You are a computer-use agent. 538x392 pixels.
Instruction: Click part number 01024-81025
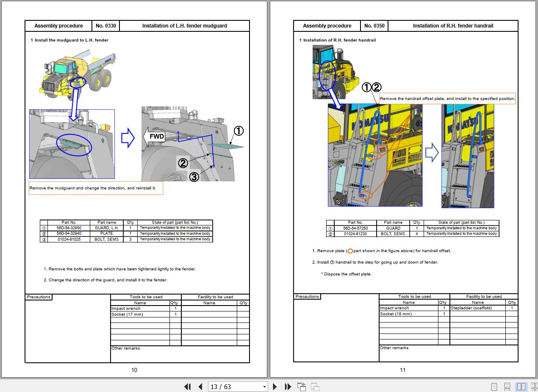tap(69, 239)
